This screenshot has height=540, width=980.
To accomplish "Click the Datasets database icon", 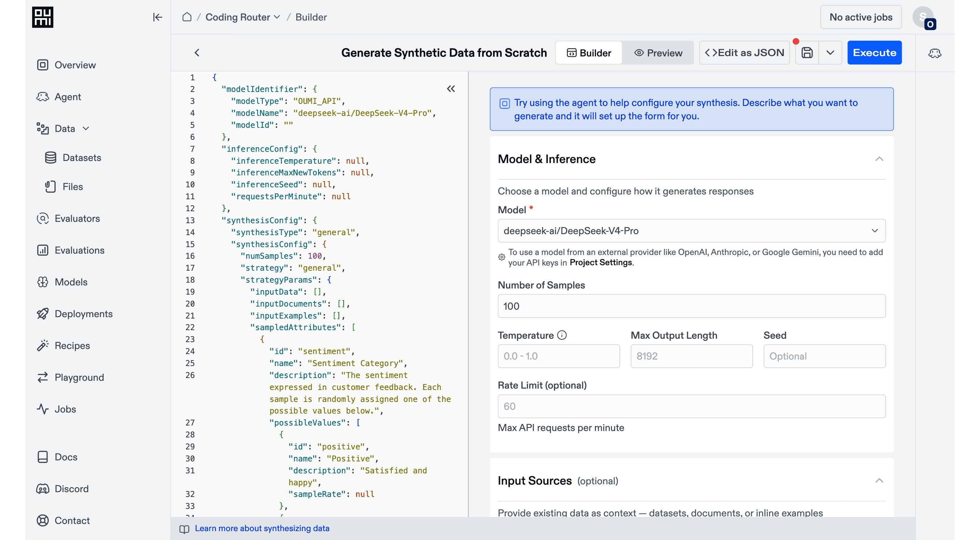I will coord(51,158).
